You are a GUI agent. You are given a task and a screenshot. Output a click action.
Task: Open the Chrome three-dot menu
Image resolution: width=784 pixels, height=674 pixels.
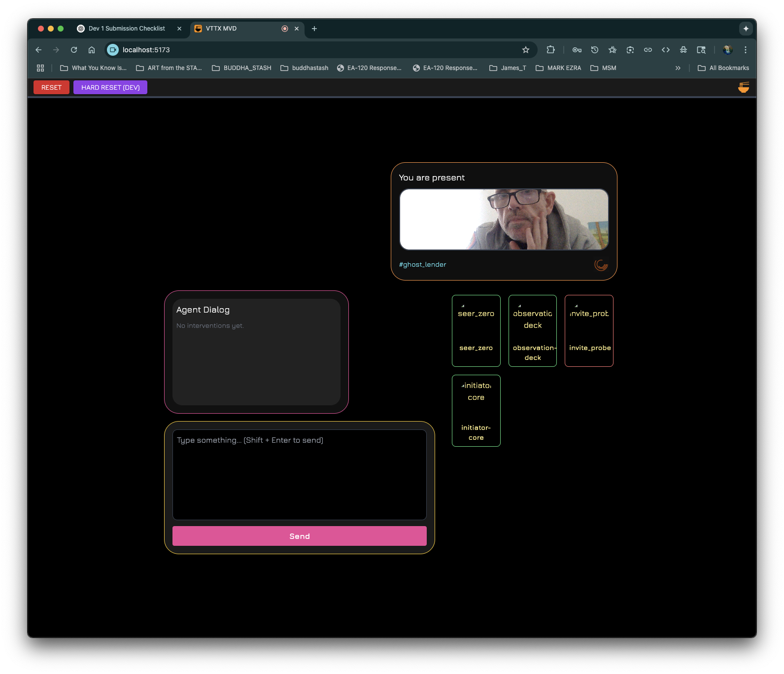point(746,50)
